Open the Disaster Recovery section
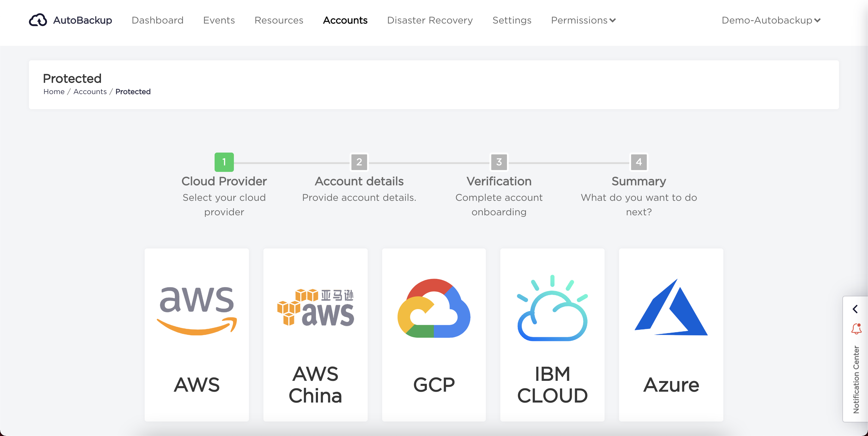This screenshot has height=436, width=868. click(x=429, y=20)
